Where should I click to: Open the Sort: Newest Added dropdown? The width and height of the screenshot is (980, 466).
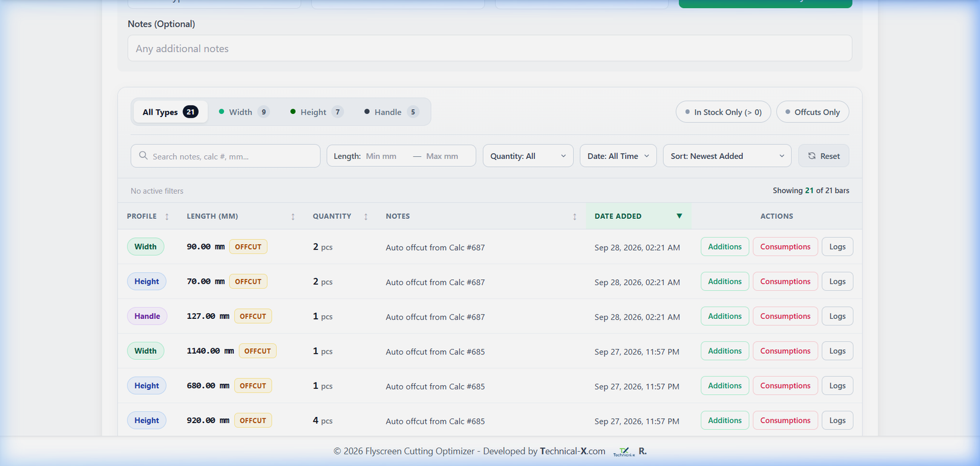click(727, 156)
